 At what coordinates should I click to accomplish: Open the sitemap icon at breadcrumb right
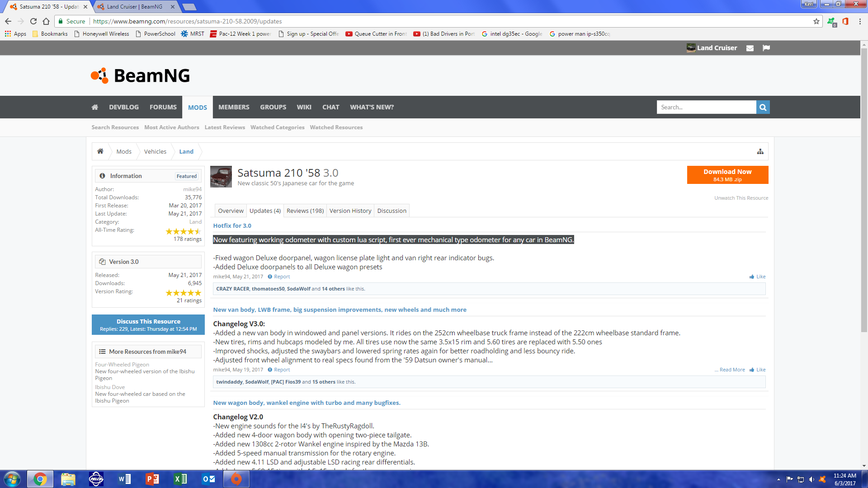[x=760, y=151]
